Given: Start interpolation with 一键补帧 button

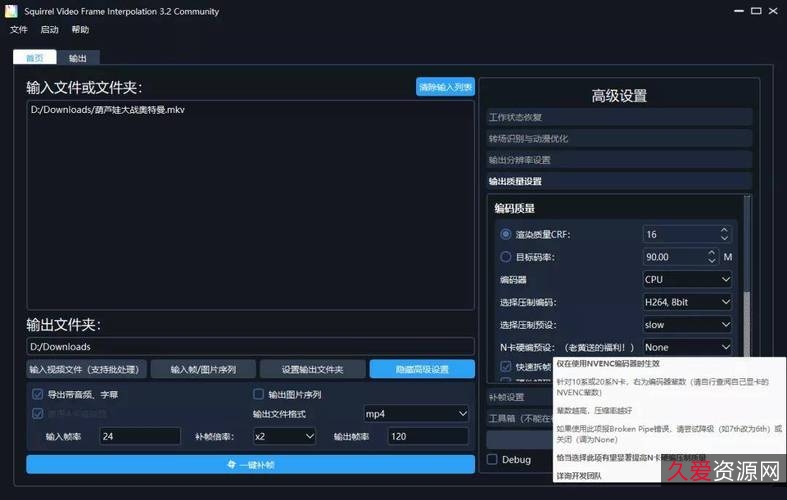Looking at the screenshot, I should (x=250, y=464).
